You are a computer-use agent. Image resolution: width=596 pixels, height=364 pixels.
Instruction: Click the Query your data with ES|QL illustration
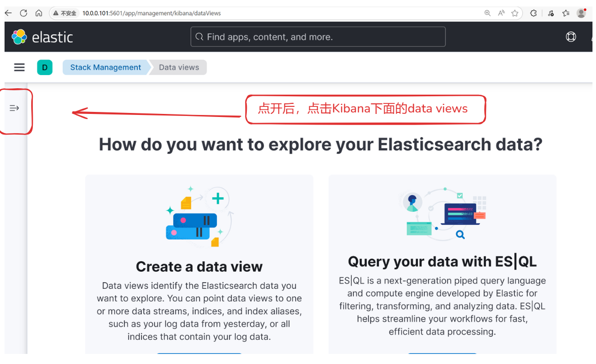[443, 214]
